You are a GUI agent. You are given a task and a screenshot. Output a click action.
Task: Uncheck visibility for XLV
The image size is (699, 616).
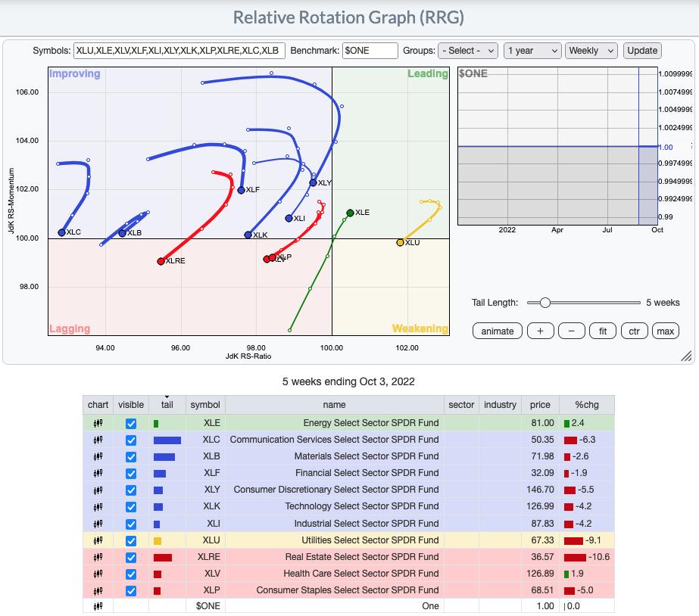130,574
